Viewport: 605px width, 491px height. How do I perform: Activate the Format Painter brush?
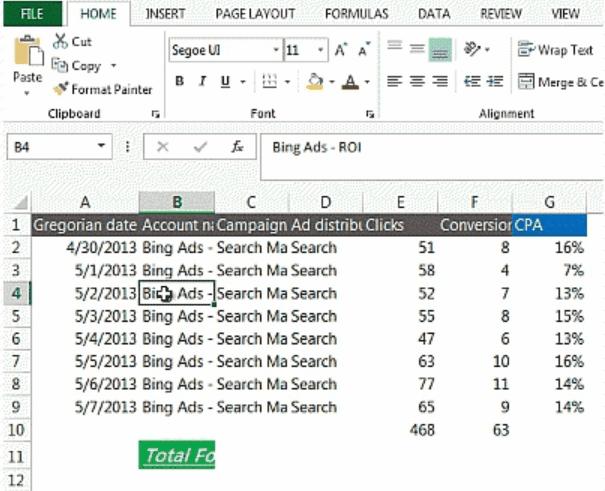tap(103, 89)
